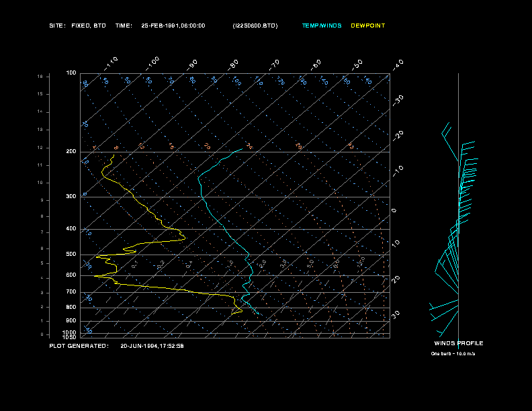Click the -110 isotherm label on top
This screenshot has height=411, width=532.
click(x=111, y=64)
